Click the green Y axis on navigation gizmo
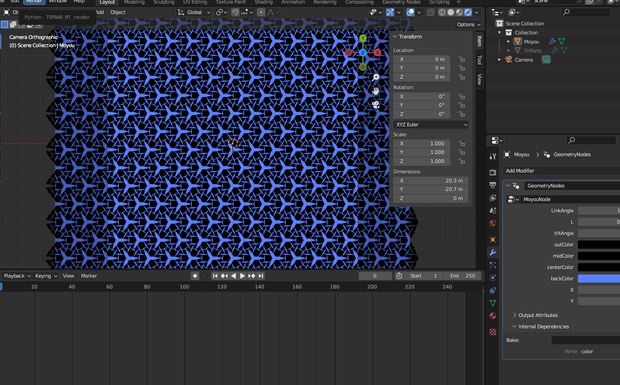 [x=363, y=38]
